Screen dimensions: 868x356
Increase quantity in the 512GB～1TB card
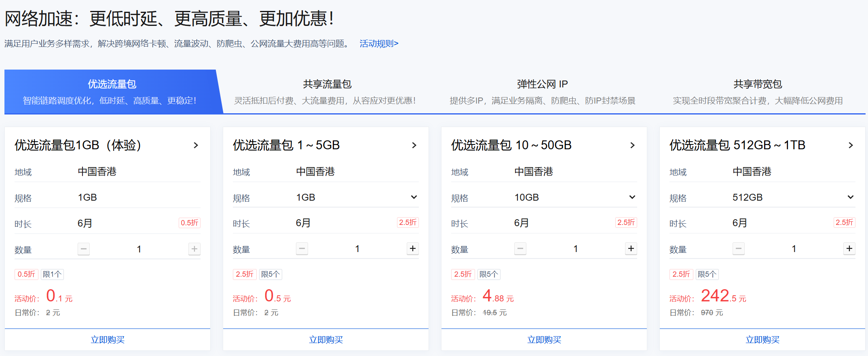pos(849,248)
